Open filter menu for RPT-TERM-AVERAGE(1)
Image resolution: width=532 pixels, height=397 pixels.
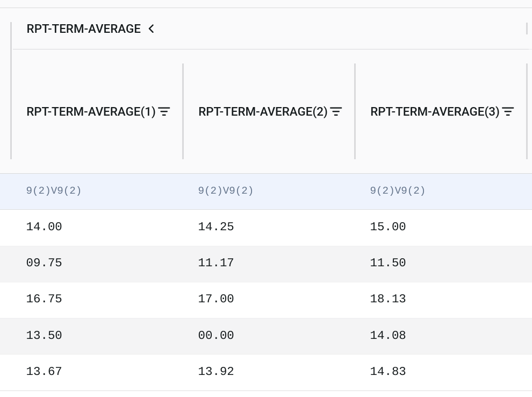coord(164,111)
